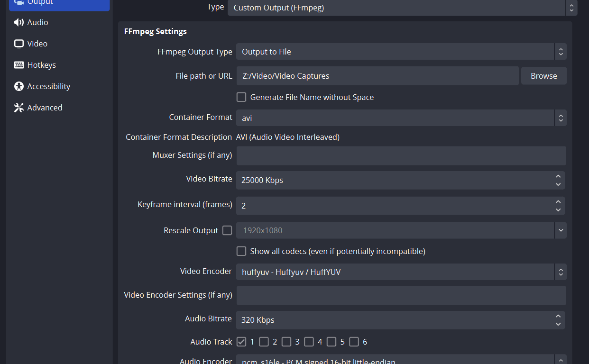Toggle the Rescale Output checkbox

[227, 230]
